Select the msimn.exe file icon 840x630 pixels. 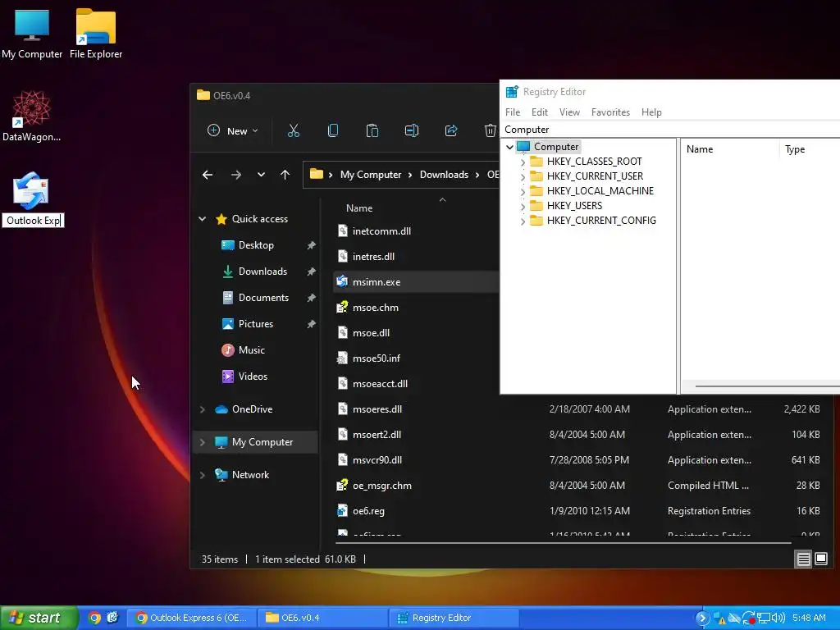tap(342, 282)
